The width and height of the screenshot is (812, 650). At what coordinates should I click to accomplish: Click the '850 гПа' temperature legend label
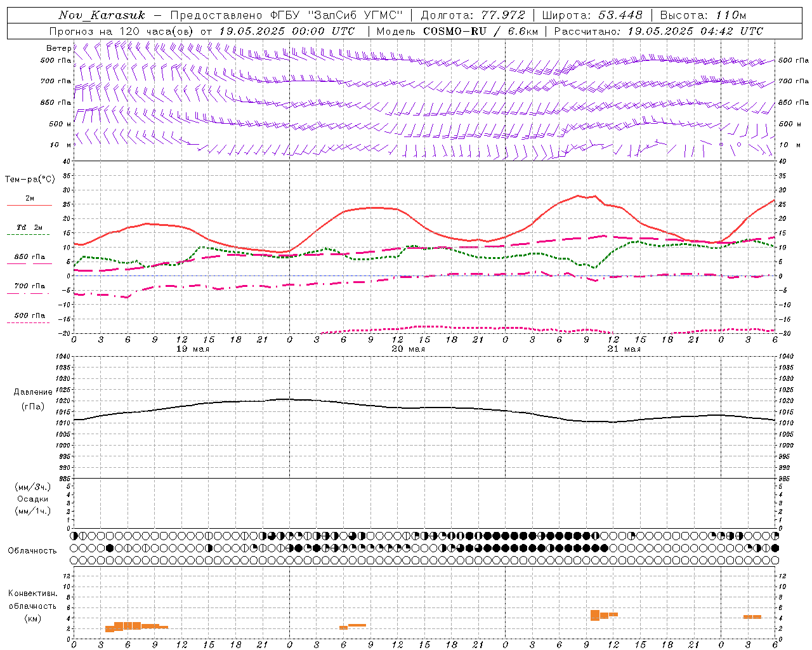tap(30, 257)
